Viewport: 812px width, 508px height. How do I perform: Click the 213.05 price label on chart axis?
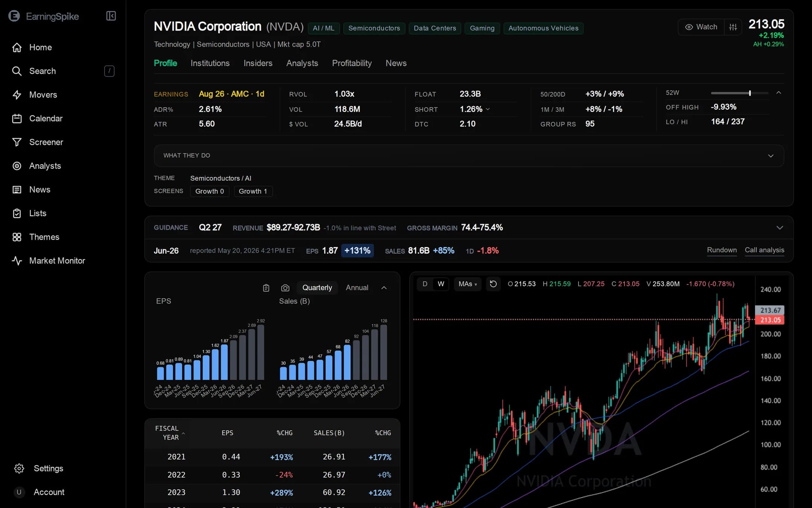(x=770, y=320)
